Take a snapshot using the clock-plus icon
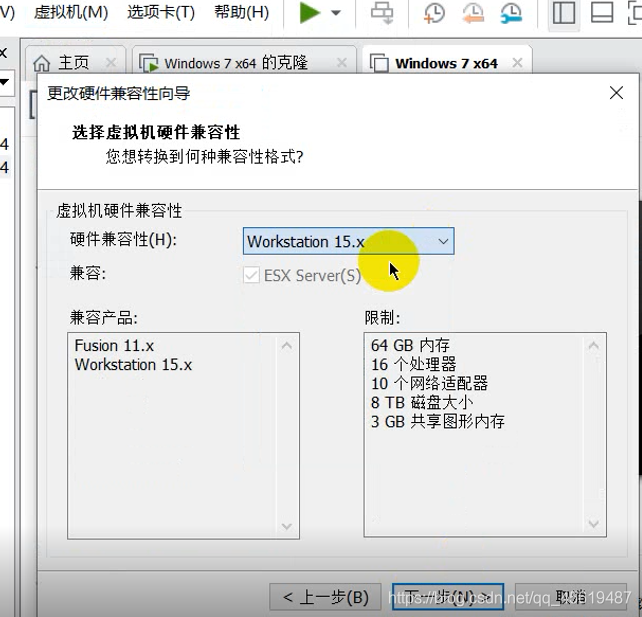Screen dimensions: 642x617 434,13
